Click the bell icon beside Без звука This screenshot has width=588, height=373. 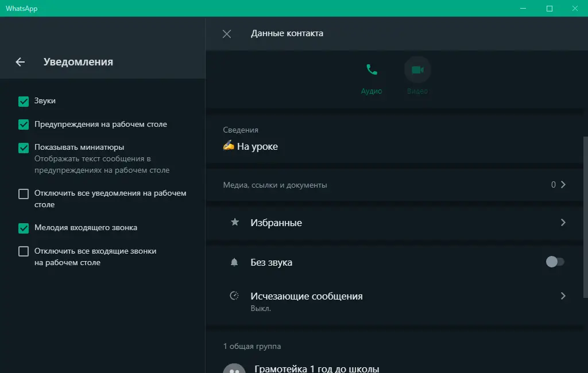(x=234, y=262)
